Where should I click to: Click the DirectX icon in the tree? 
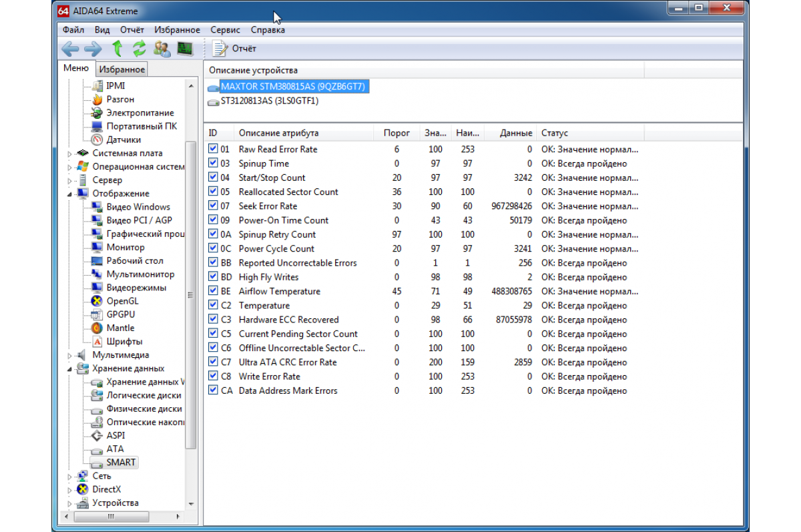[83, 489]
